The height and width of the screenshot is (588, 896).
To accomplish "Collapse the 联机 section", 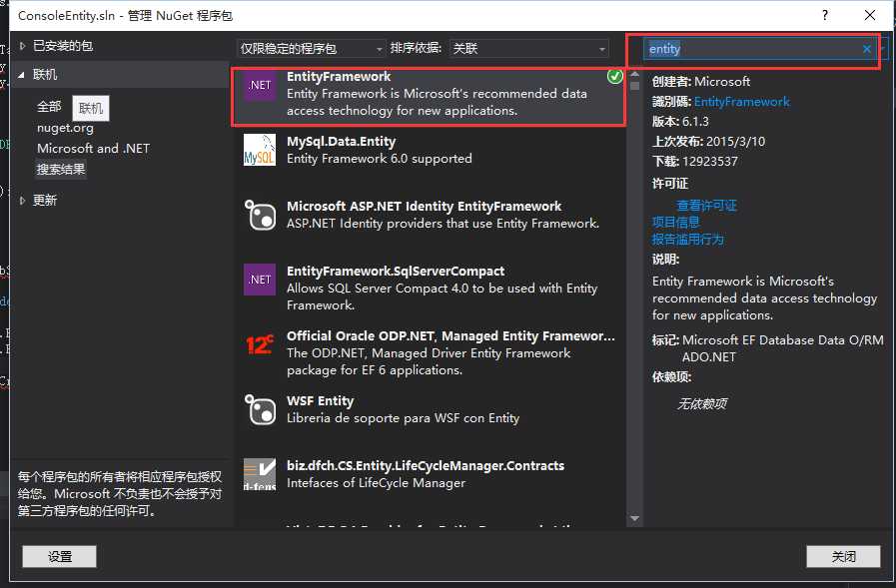I will pos(22,74).
